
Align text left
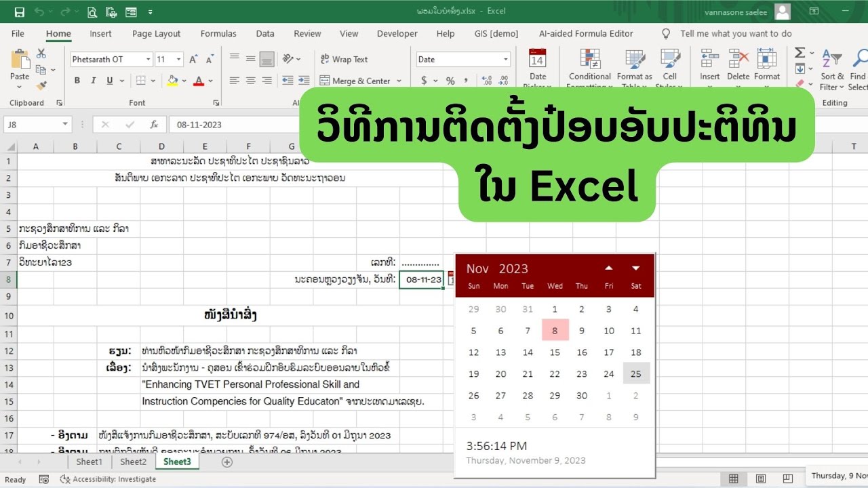click(235, 81)
